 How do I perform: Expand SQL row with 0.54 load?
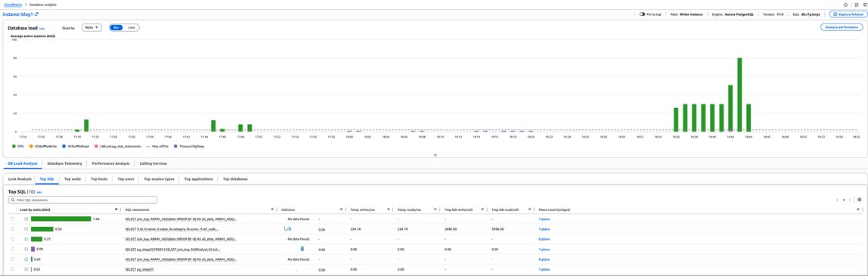(x=26, y=229)
